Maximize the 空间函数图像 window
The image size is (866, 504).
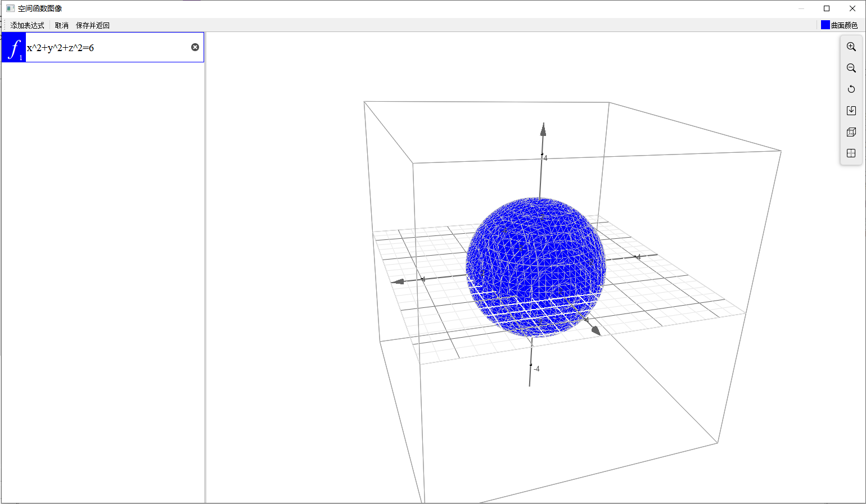pos(827,8)
